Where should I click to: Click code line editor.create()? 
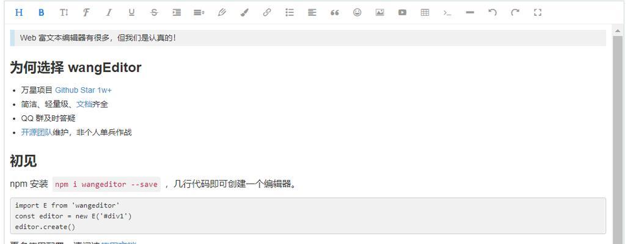tap(45, 227)
